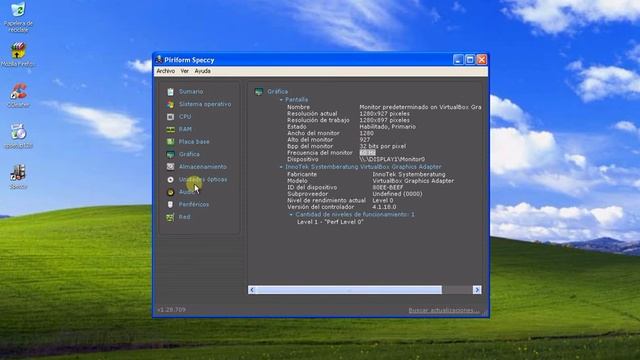
Task: Click the Nombre monitor predeterminado value
Action: tap(420, 107)
